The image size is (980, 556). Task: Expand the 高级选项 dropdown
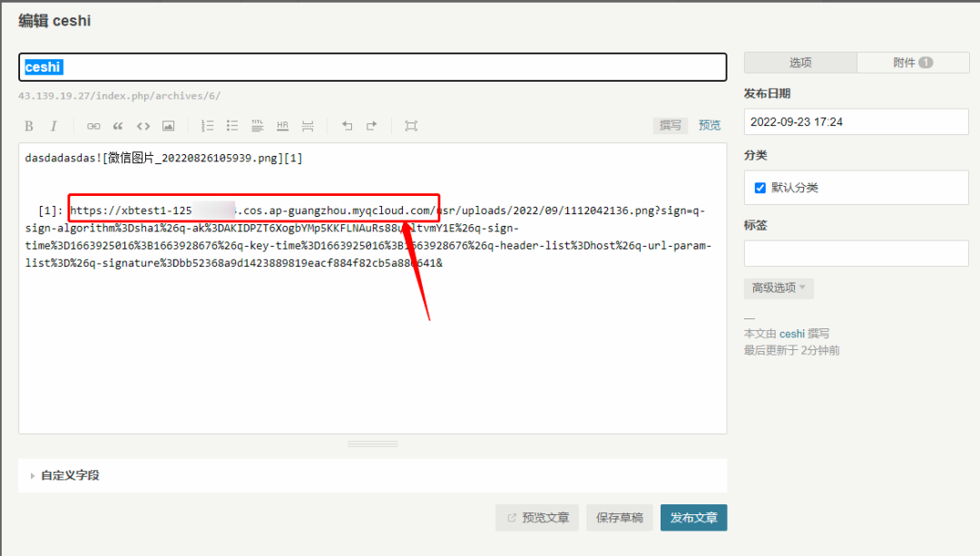click(x=779, y=288)
